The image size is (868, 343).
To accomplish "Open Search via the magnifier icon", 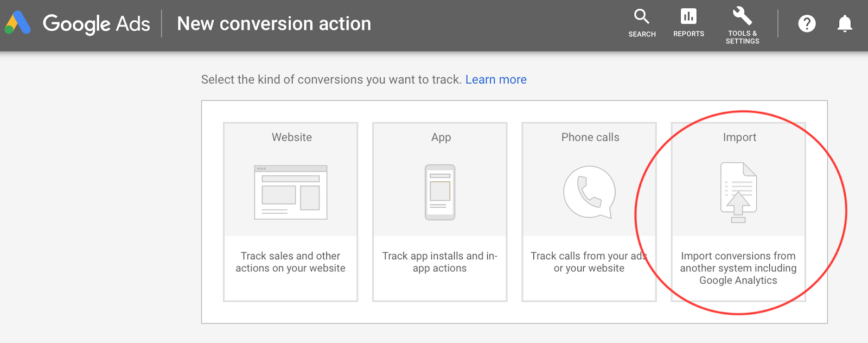I will tap(642, 17).
